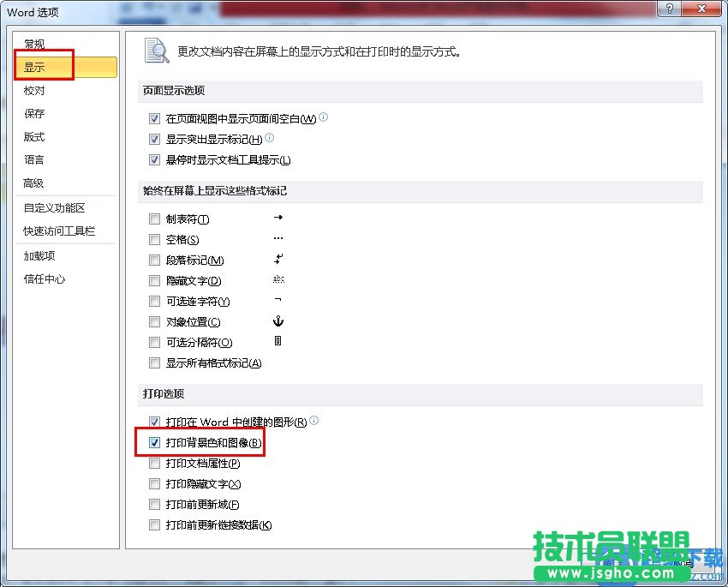
Task: Enable the 制表符 formatting mark checkbox
Action: tap(155, 219)
